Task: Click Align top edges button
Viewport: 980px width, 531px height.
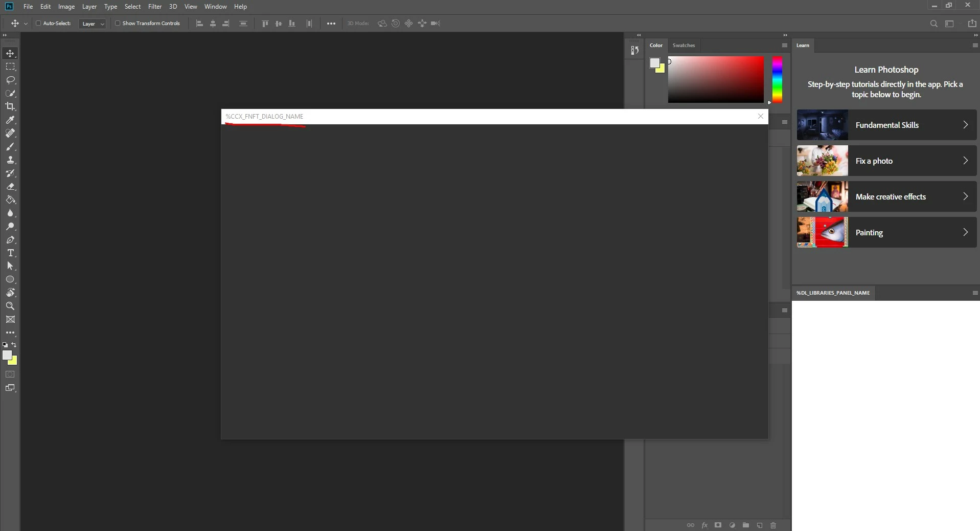Action: click(x=265, y=24)
